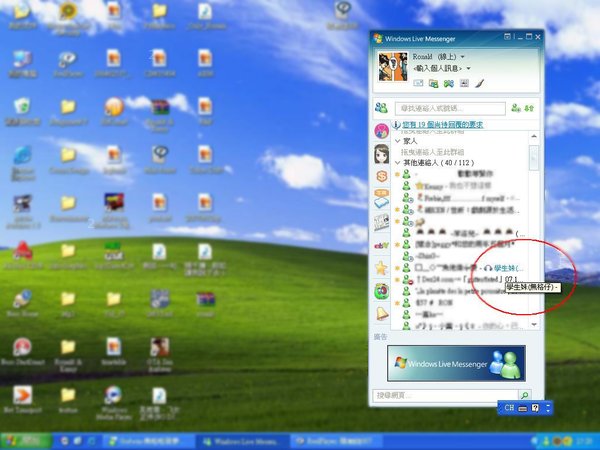Open the paintbrush color scheme icon

point(479,83)
